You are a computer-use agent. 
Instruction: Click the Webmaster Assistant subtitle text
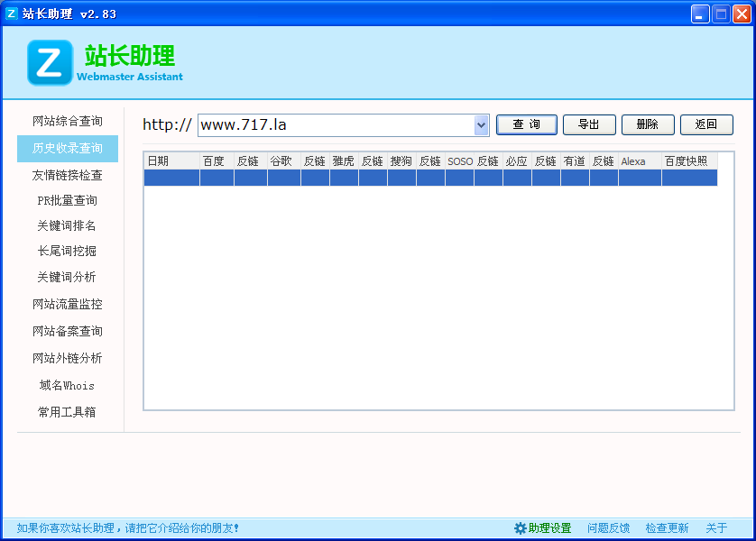130,77
